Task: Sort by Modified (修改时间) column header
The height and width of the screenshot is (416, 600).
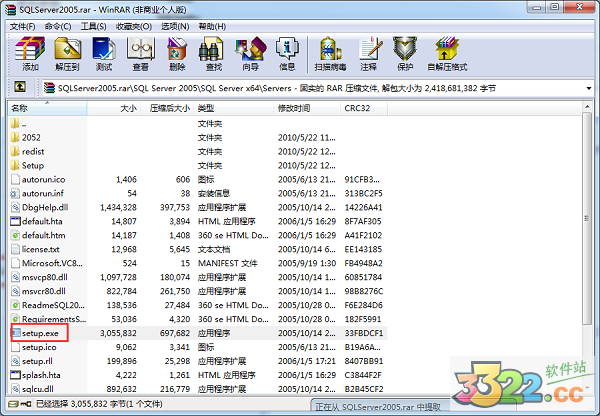Action: point(307,108)
